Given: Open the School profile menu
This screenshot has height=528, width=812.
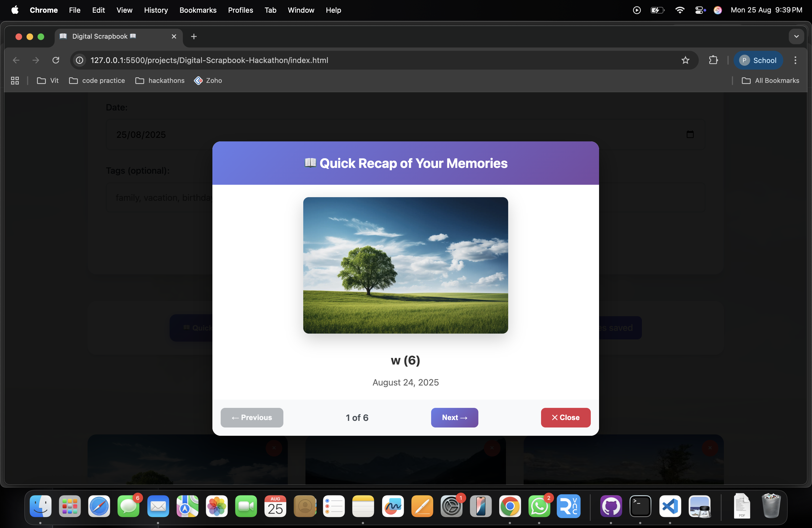Looking at the screenshot, I should [758, 60].
